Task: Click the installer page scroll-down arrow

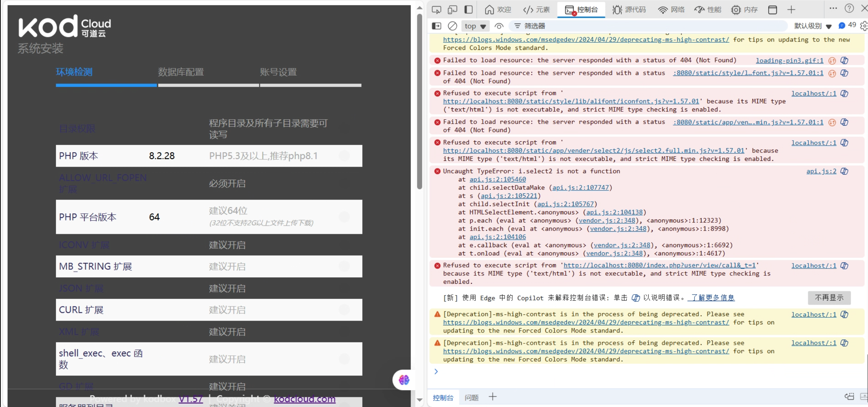Action: 419,400
